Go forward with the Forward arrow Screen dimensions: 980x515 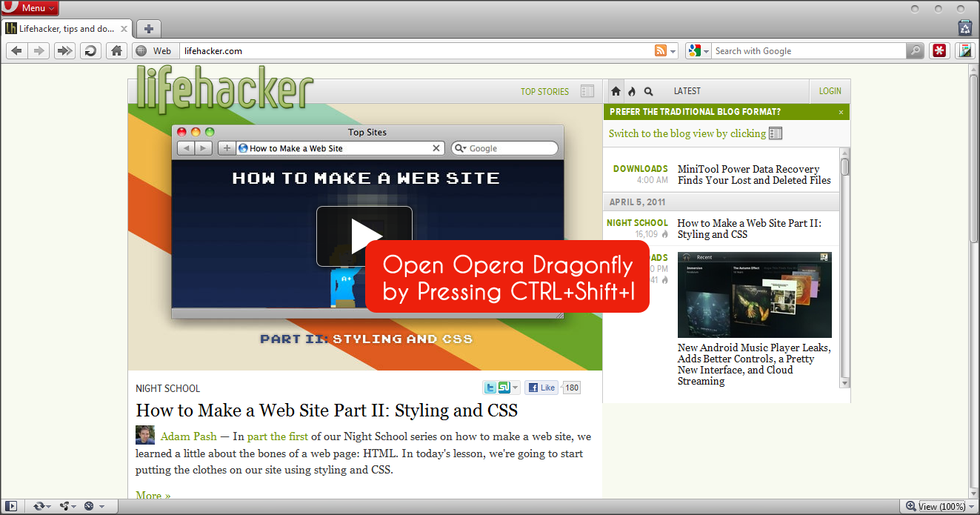39,51
